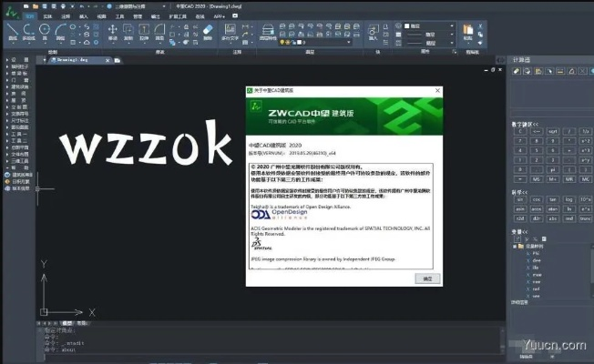Click in the command line input
The height and width of the screenshot is (364, 594).
[271, 357]
